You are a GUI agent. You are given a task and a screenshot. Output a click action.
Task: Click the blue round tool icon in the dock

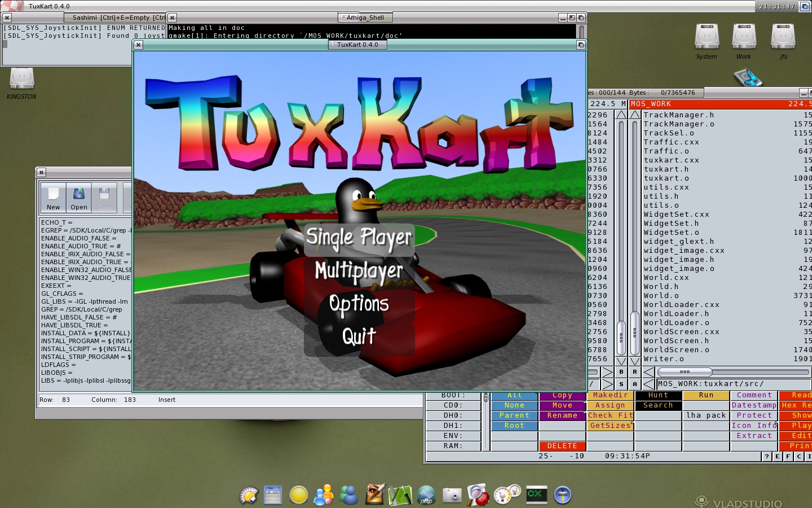563,495
